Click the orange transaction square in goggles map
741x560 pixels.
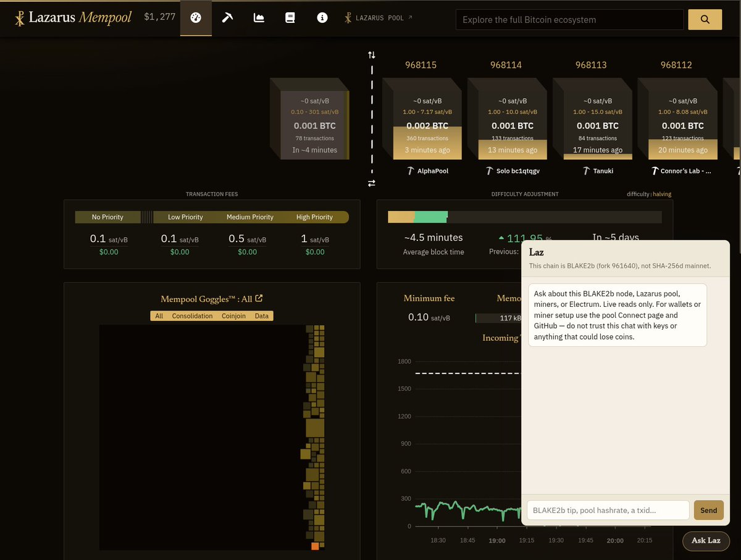(315, 546)
